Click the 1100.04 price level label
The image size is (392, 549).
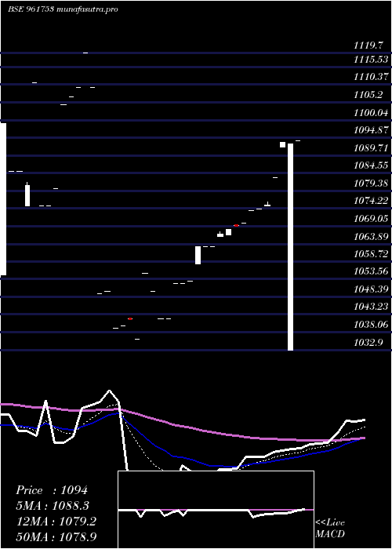(371, 113)
